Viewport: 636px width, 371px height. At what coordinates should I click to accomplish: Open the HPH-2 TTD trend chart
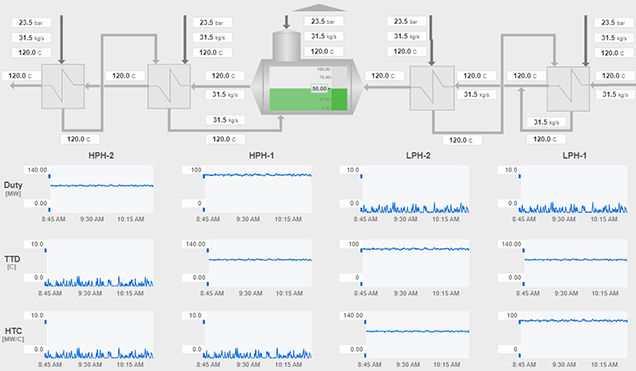100,263
